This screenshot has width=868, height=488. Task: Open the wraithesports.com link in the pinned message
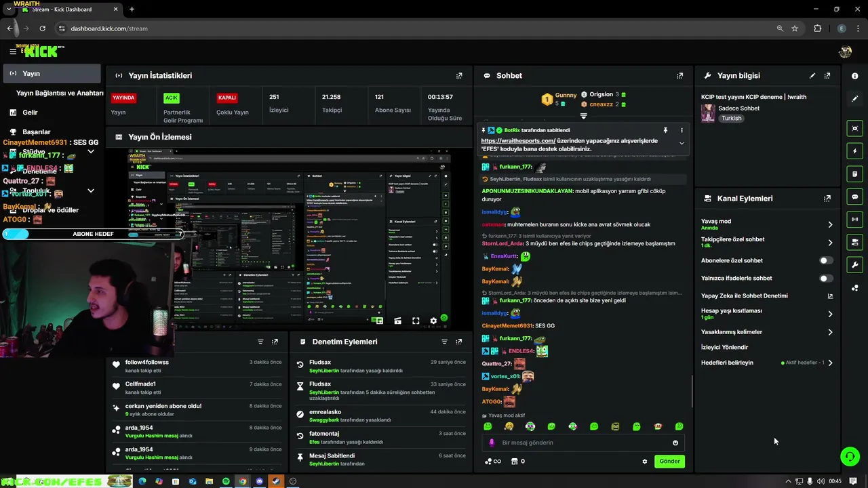tap(518, 141)
